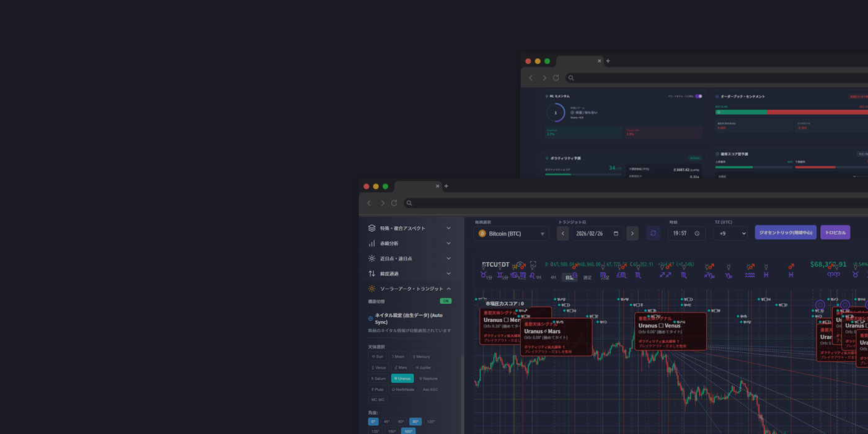Screen dimensions: 868x434
Task: Deselect Uranus in the 天体選択 list
Action: pos(402,378)
